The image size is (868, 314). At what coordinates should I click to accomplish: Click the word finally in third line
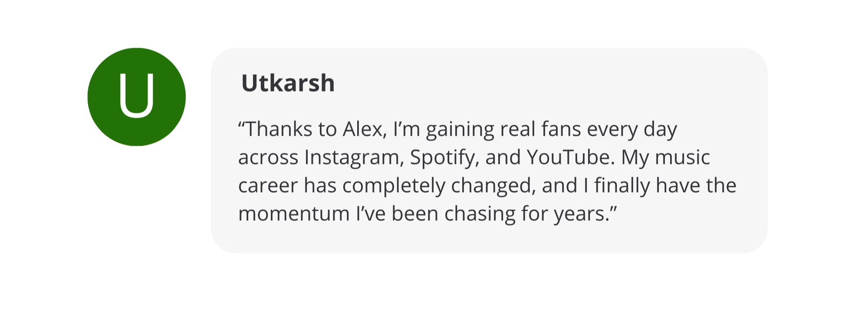point(622,186)
